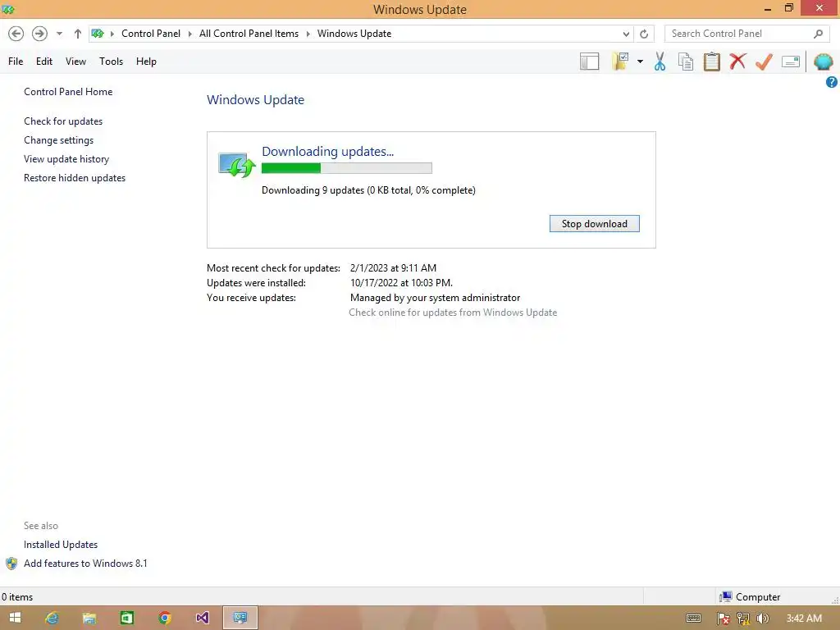Click the Forward navigation arrow
This screenshot has width=840, height=630.
(x=39, y=34)
